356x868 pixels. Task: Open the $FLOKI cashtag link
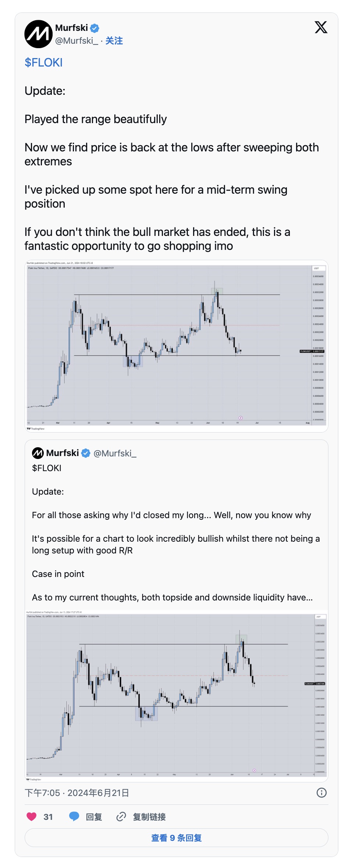pos(43,62)
